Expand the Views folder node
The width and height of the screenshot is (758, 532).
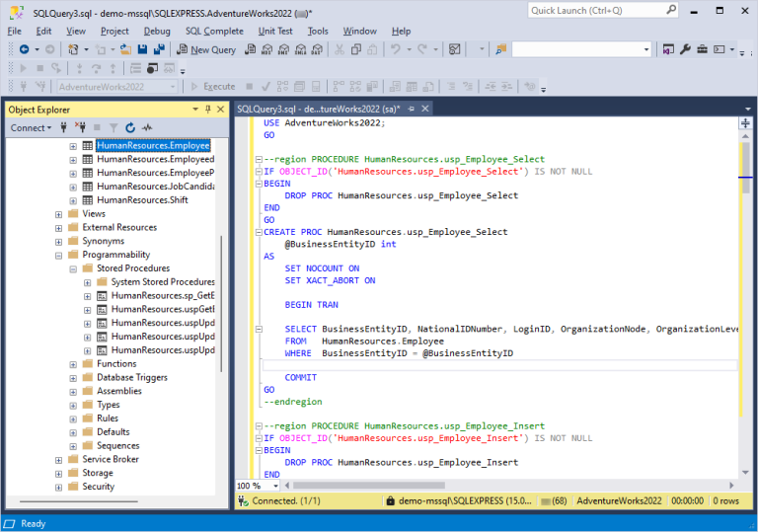click(59, 214)
